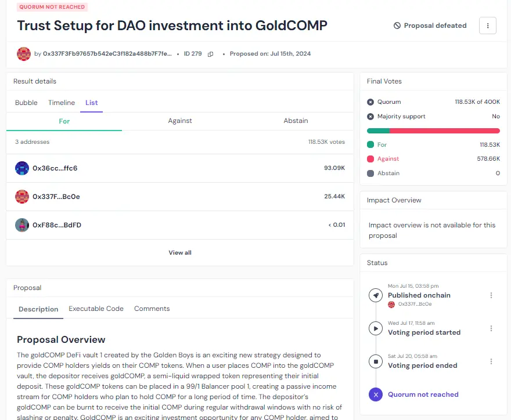Open the proposal three-dot options menu
Screen dimensions: 511x420
(x=488, y=26)
